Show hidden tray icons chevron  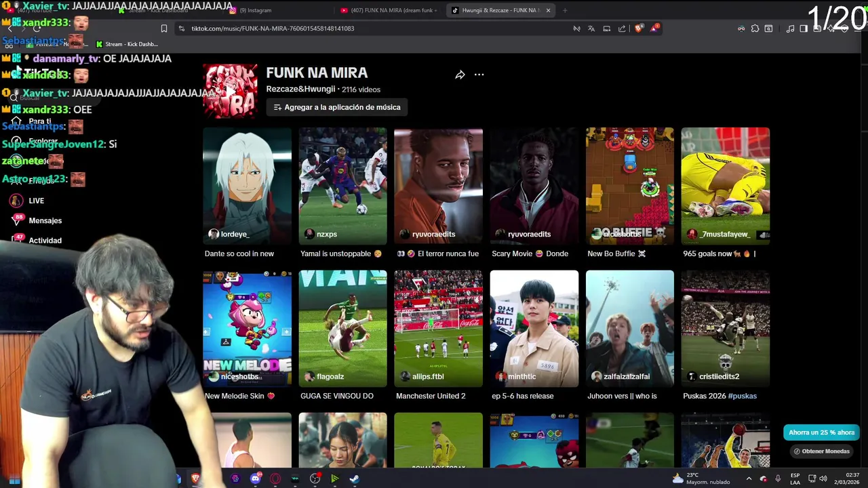tap(749, 479)
